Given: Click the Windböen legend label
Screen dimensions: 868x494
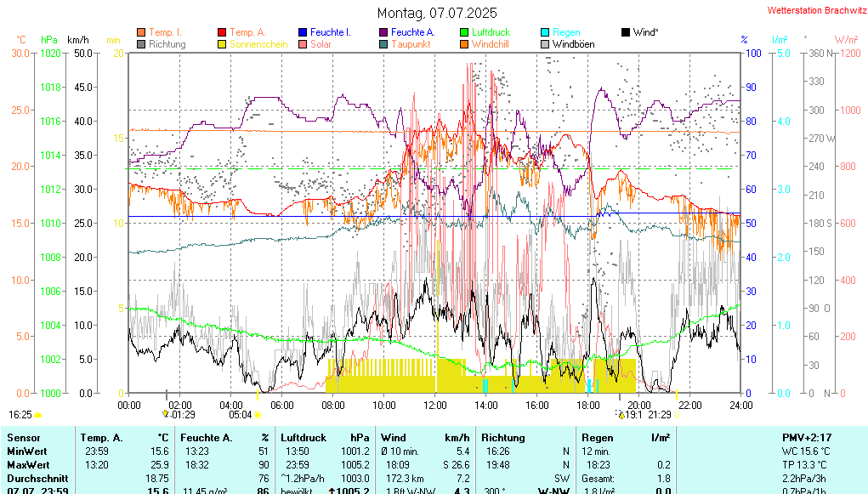Looking at the screenshot, I should [x=573, y=44].
